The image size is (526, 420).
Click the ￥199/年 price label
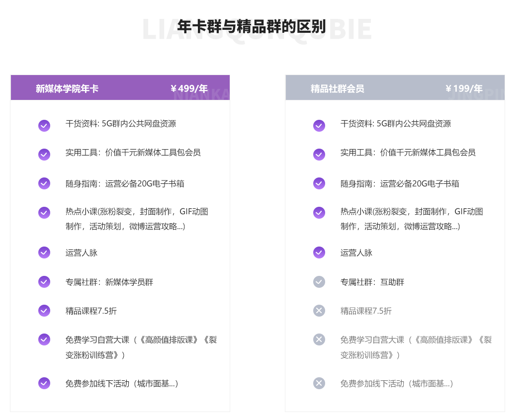[464, 89]
